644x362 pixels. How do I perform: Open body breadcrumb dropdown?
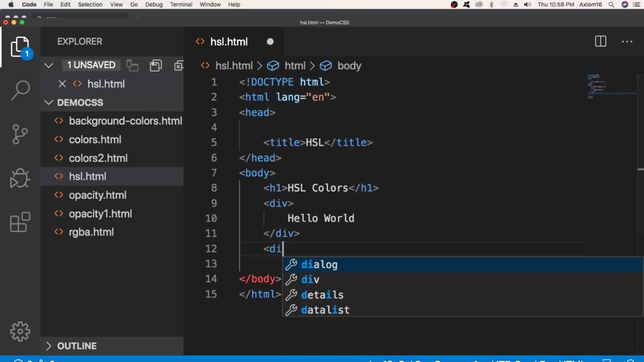(349, 66)
